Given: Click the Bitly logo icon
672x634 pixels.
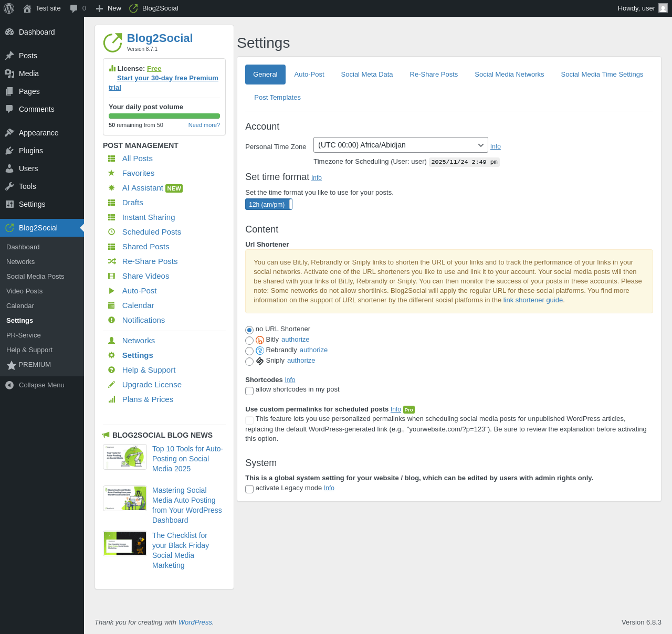Looking at the screenshot, I should 260,340.
